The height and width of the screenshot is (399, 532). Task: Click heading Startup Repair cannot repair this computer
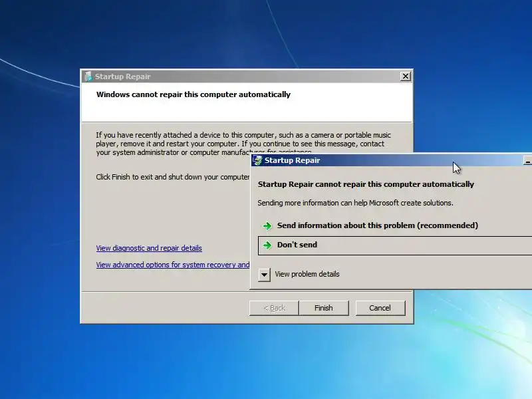pos(366,184)
